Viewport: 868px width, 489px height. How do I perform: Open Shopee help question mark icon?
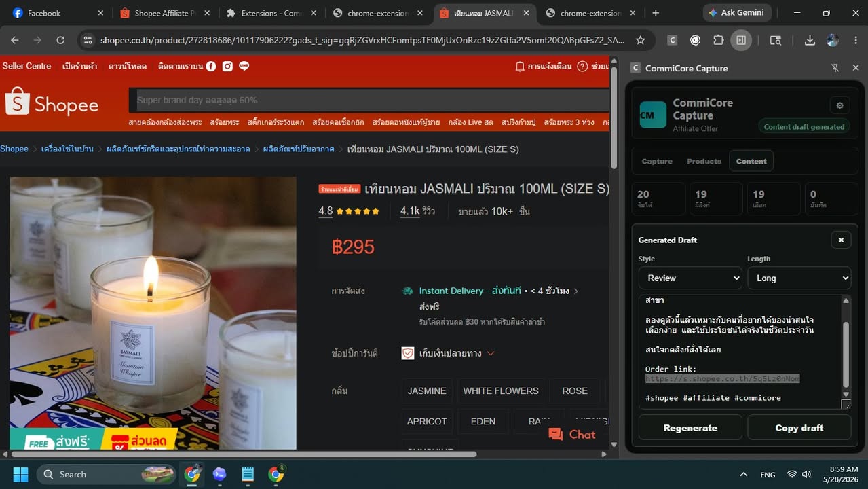582,67
